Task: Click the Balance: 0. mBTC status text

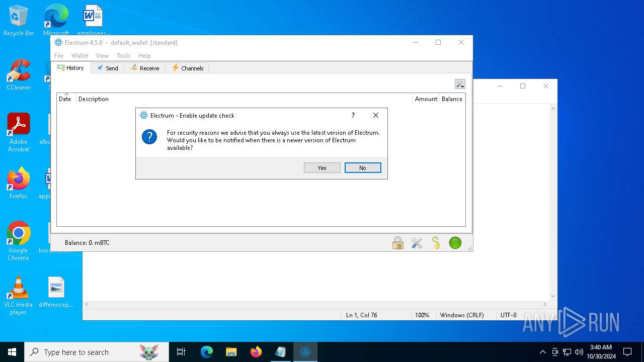Action: (87, 243)
